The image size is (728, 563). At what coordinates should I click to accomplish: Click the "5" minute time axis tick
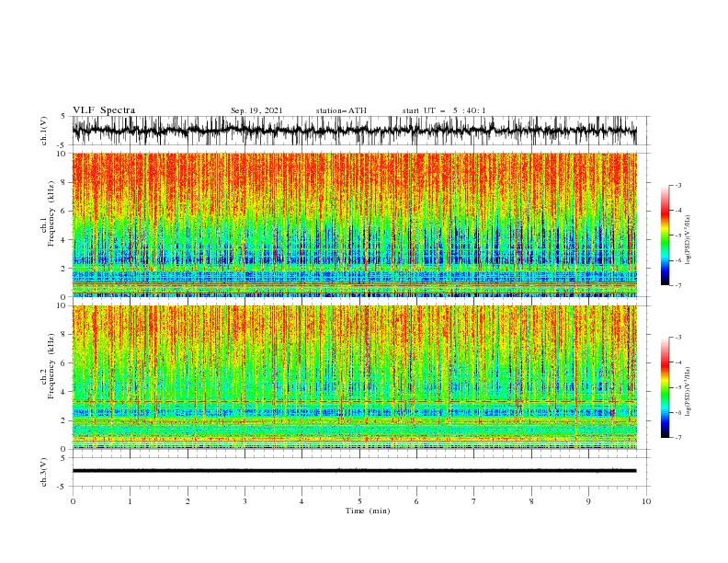[359, 501]
